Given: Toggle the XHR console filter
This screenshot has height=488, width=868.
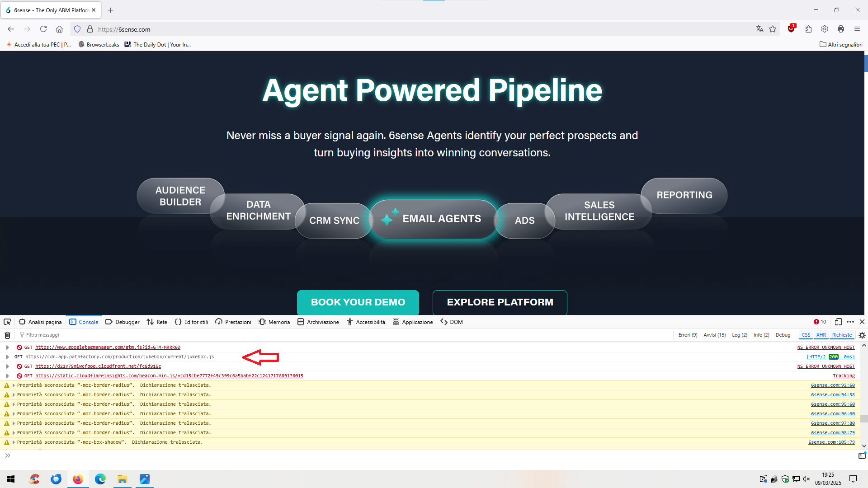Looking at the screenshot, I should pyautogui.click(x=821, y=335).
